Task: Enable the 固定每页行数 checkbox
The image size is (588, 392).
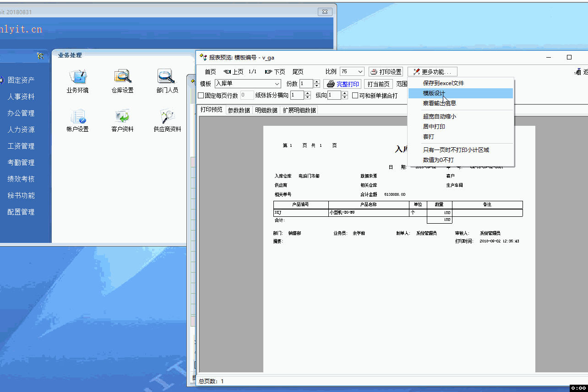Action: coord(201,96)
